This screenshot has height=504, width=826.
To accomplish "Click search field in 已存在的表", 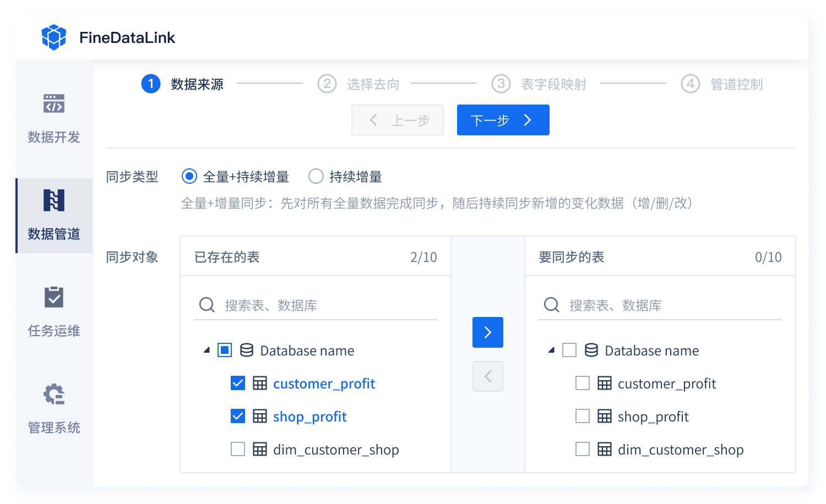I will point(316,305).
